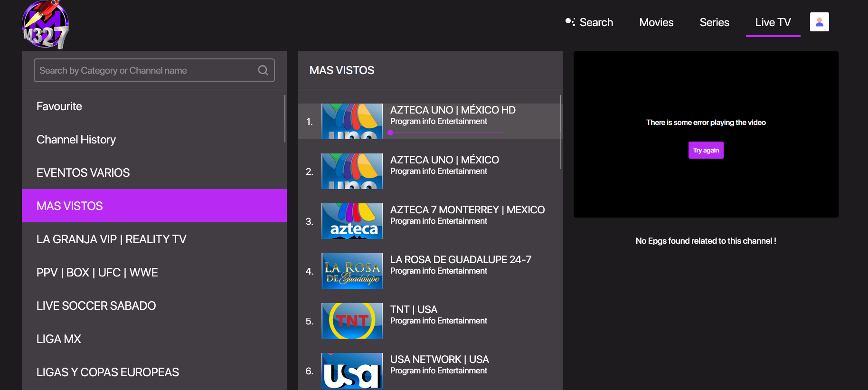The height and width of the screenshot is (390, 868).
Task: Click program progress bar under AZTECA UNO HD
Action: tap(445, 133)
